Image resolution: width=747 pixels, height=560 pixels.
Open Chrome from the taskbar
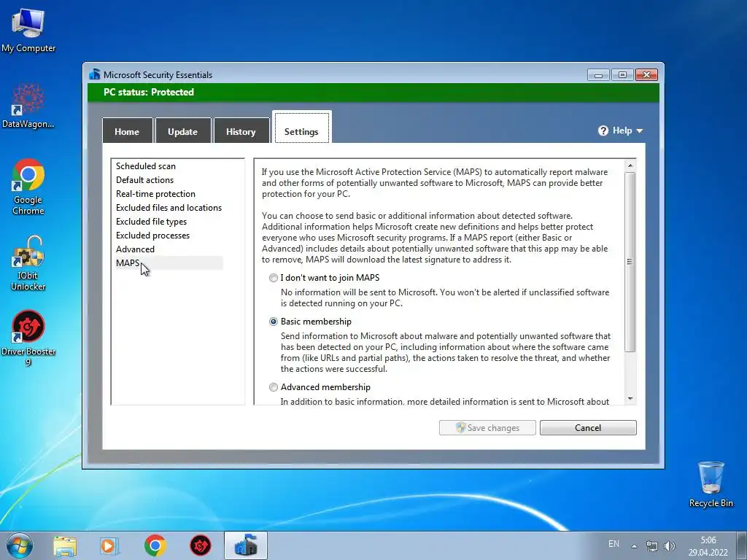pyautogui.click(x=155, y=545)
